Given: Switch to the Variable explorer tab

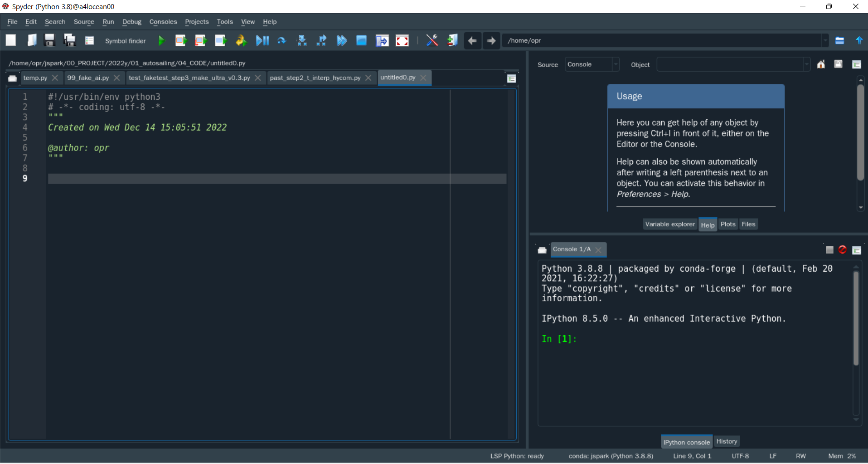Looking at the screenshot, I should [x=670, y=224].
